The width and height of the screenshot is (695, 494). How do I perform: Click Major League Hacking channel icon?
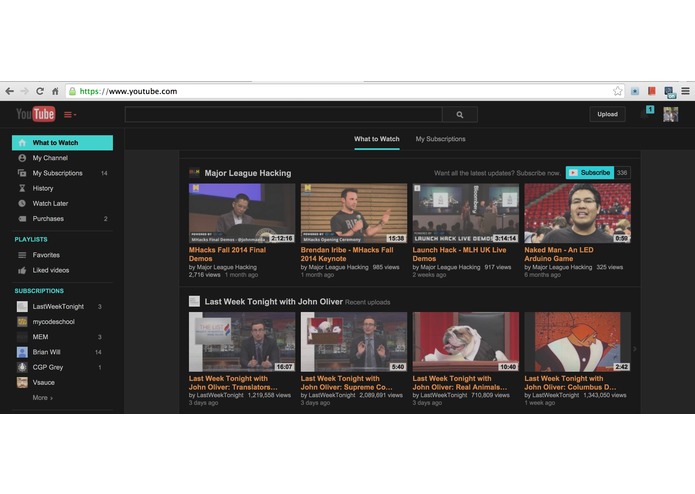coord(194,173)
